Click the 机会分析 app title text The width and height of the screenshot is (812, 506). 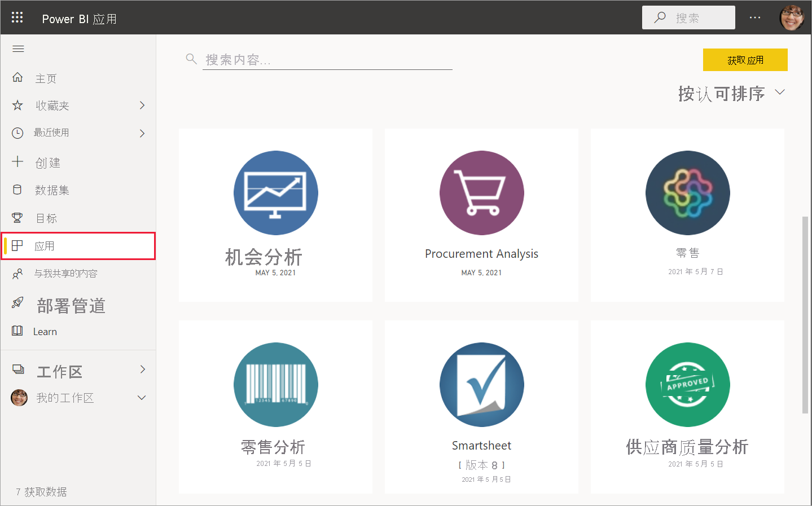pyautogui.click(x=264, y=257)
